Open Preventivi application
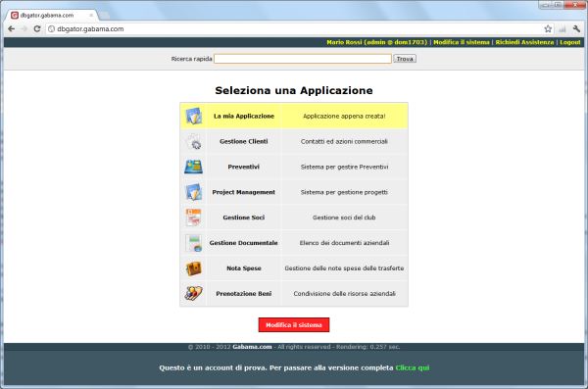Screen dimensions: 588x389 (244, 167)
